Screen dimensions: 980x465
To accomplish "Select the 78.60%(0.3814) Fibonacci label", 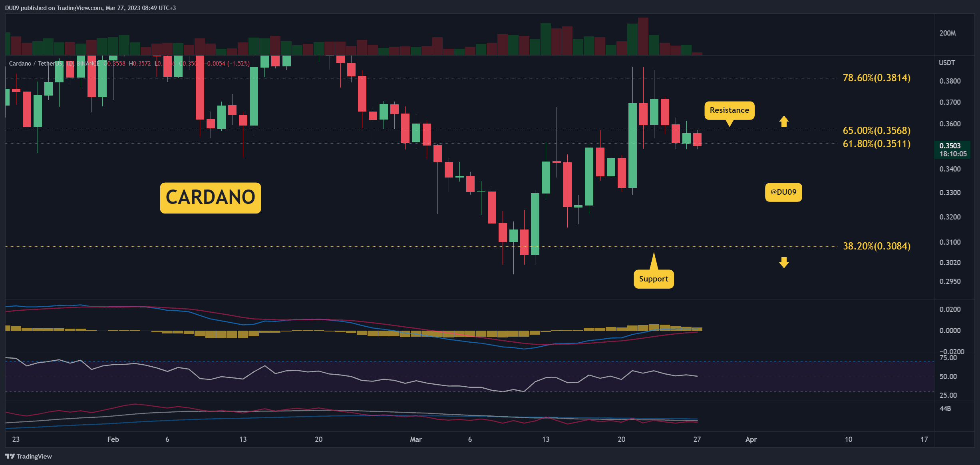I will (x=877, y=78).
